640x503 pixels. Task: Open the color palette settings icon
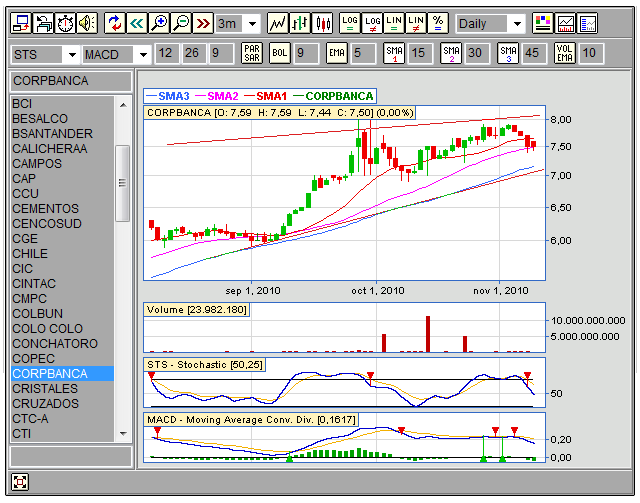543,23
